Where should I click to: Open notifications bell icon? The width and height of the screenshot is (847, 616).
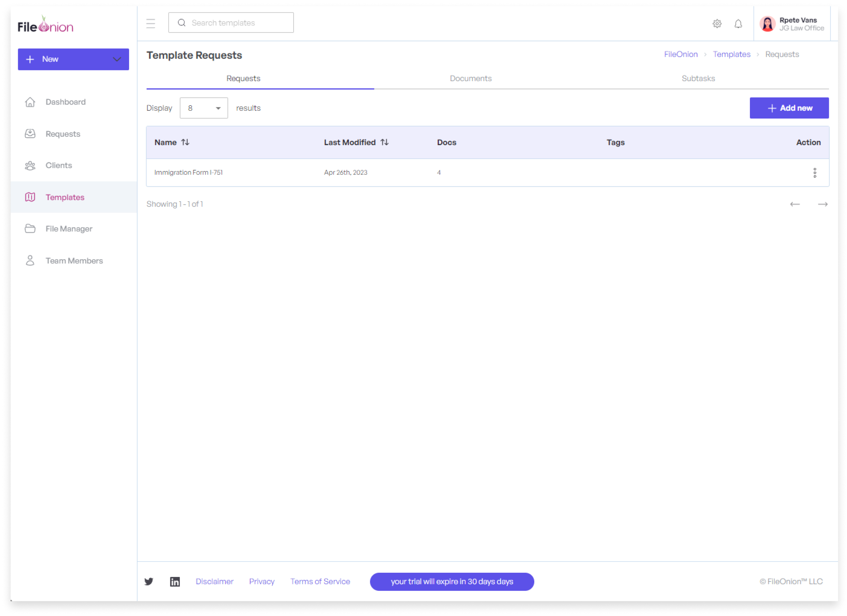738,24
